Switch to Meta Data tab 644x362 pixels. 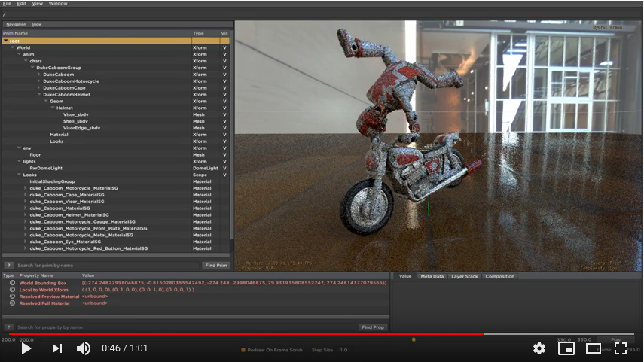(432, 276)
